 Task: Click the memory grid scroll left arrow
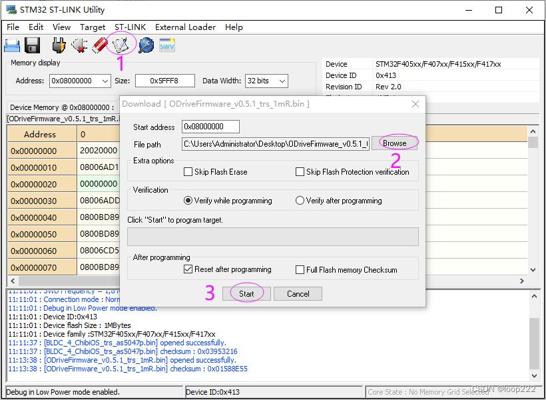[x=13, y=281]
